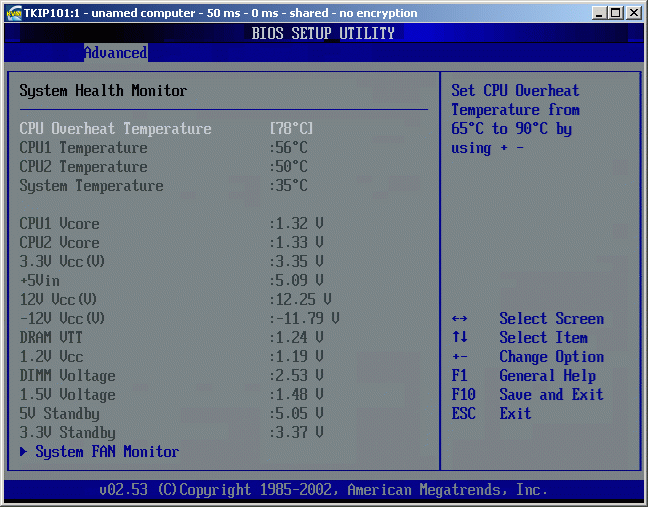Click the 1.19 V reading
This screenshot has width=648, height=507.
point(296,357)
